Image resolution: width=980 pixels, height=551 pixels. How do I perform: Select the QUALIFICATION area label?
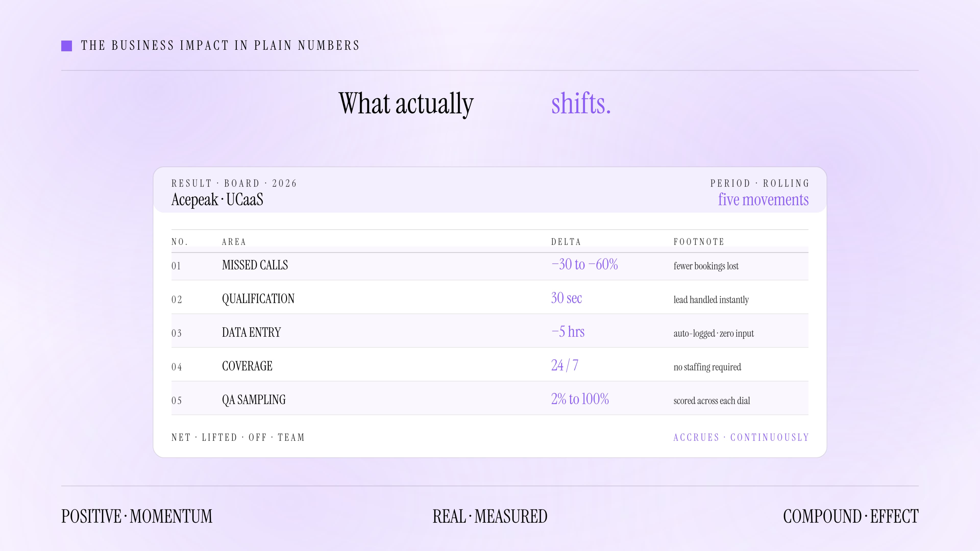click(x=258, y=299)
